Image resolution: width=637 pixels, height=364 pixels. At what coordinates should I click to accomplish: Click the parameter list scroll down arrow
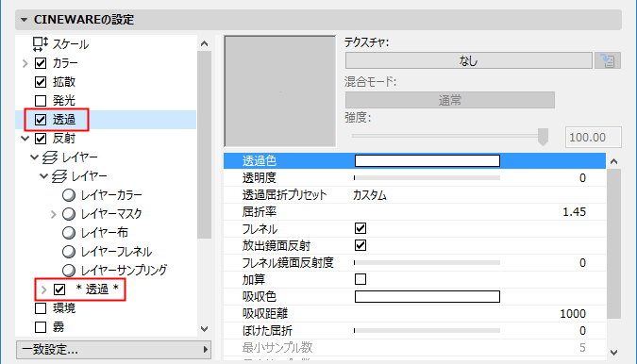click(613, 353)
